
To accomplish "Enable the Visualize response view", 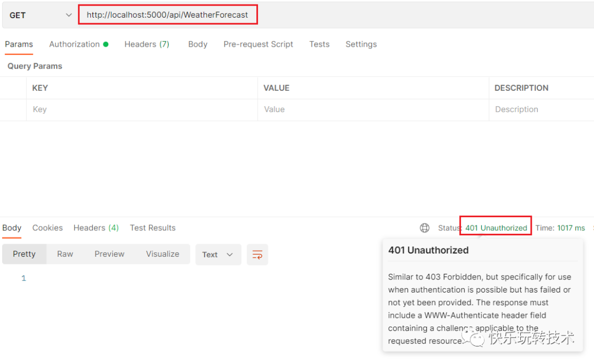I will pyautogui.click(x=162, y=254).
